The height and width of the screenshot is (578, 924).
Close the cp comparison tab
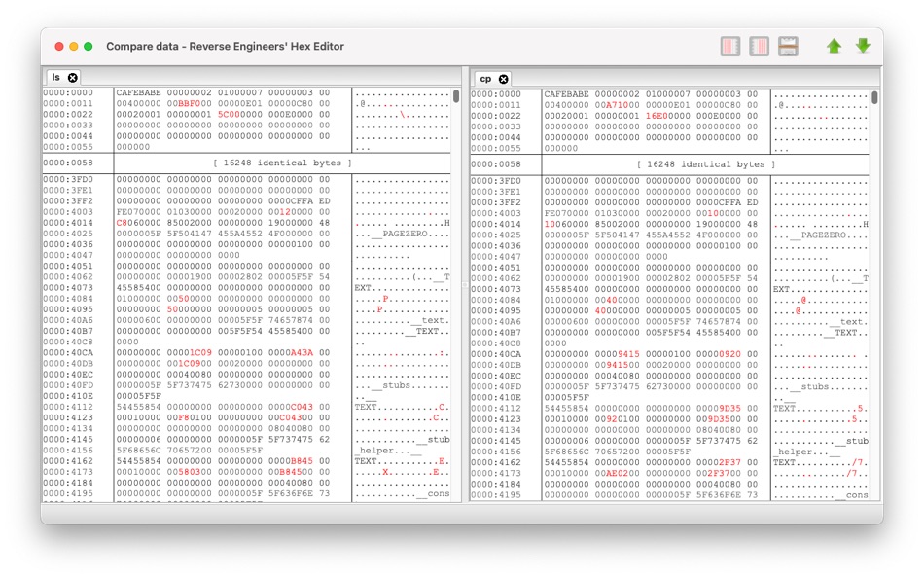click(503, 77)
